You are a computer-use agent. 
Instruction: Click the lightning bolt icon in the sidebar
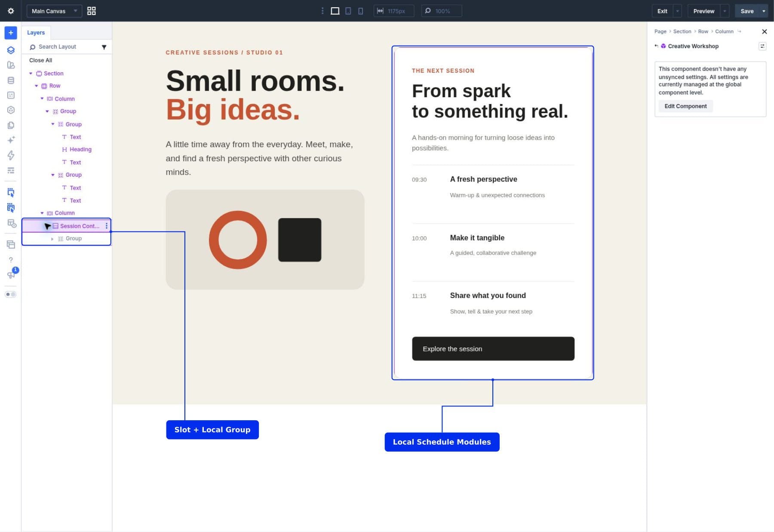tap(11, 155)
